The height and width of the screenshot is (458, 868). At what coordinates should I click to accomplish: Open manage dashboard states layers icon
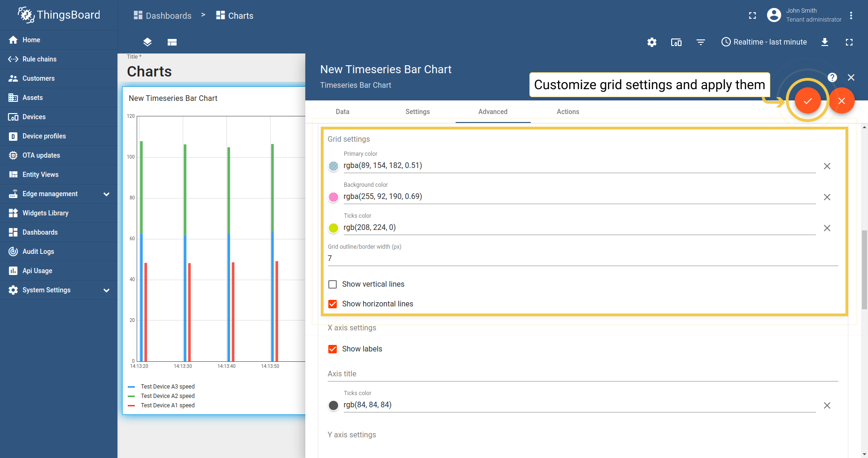[147, 42]
